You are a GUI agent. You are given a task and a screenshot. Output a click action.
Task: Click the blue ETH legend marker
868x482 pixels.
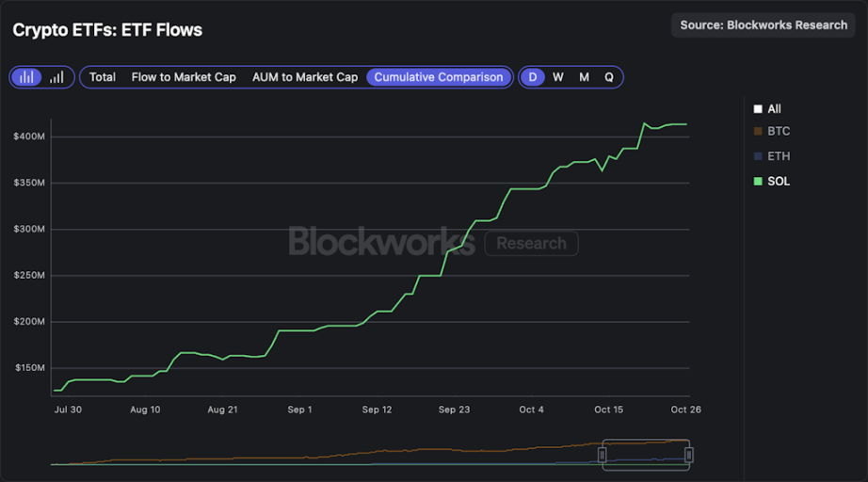[758, 156]
